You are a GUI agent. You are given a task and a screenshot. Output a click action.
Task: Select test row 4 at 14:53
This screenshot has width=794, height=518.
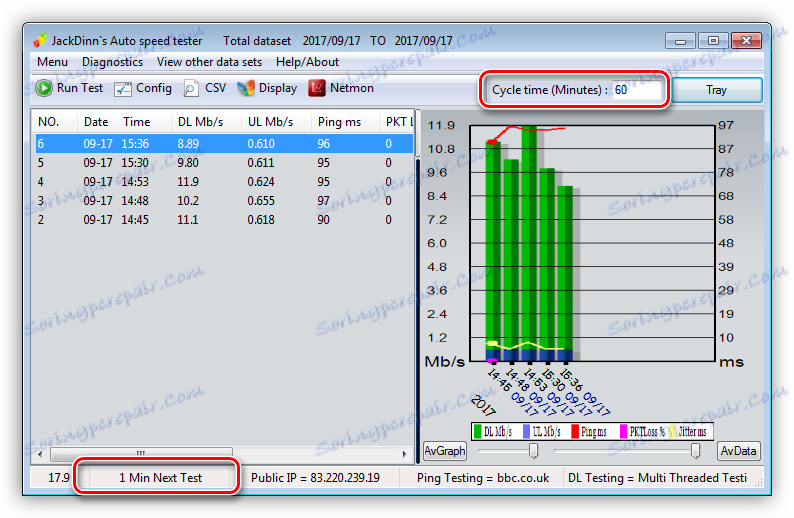pos(224,182)
